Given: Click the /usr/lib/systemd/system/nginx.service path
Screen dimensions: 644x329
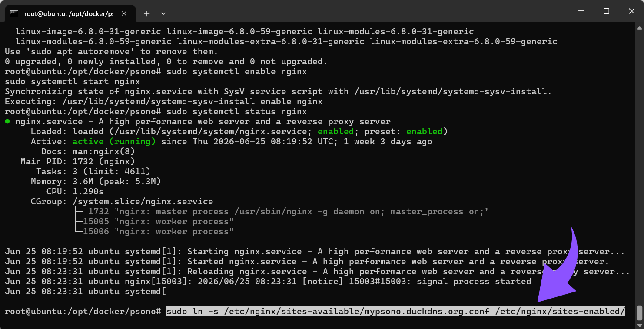Looking at the screenshot, I should (210, 131).
